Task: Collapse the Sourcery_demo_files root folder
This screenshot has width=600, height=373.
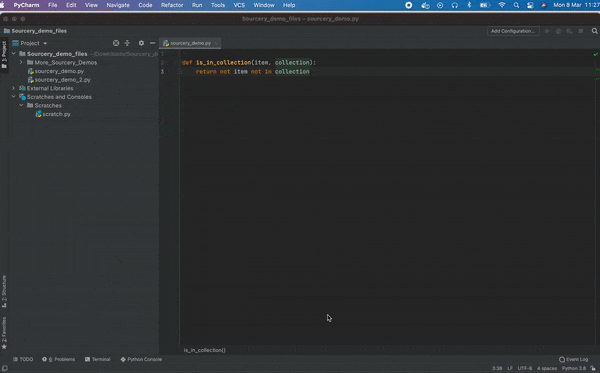Action: click(x=14, y=54)
